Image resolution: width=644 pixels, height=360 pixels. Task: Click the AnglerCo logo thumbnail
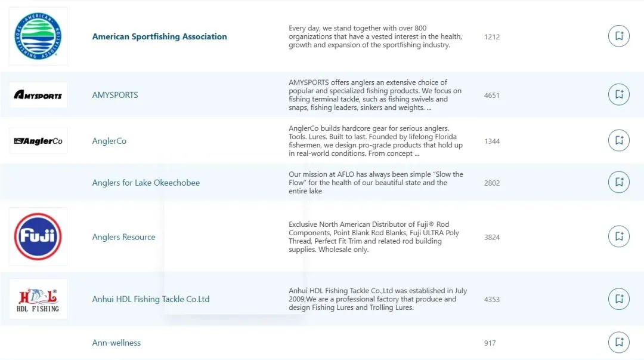point(38,141)
